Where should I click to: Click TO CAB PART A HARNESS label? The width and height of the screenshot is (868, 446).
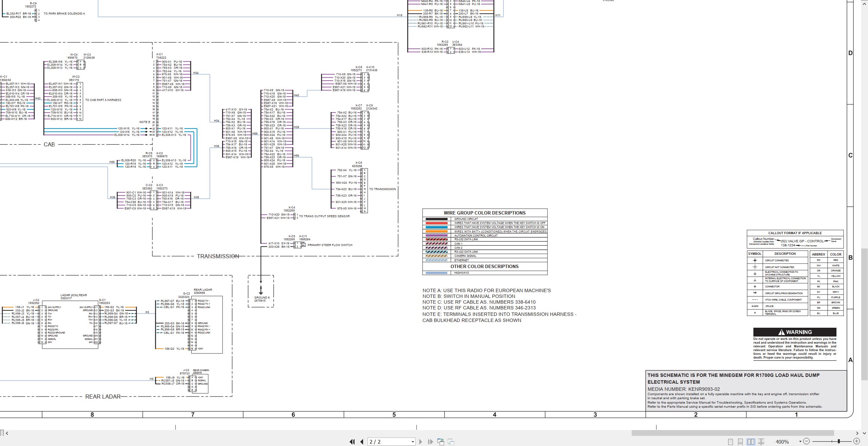click(103, 100)
